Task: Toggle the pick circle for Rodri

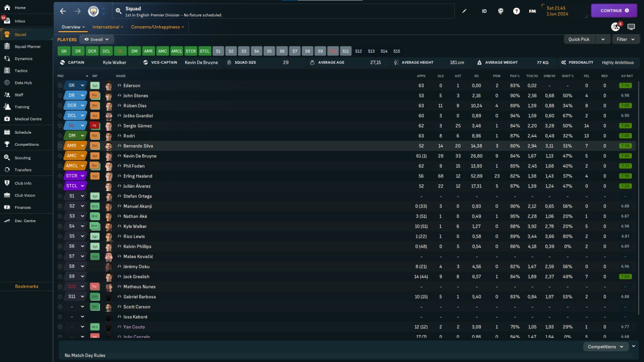Action: click(x=60, y=136)
